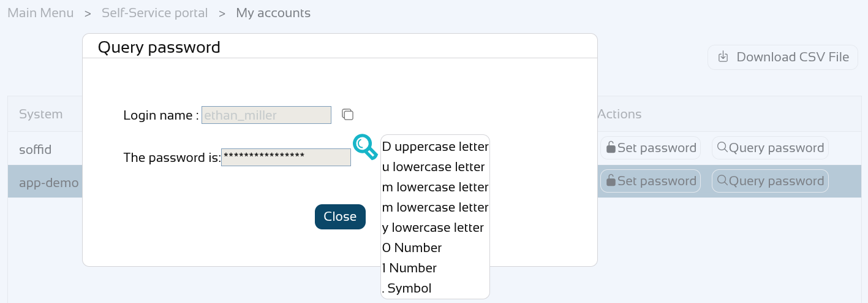The height and width of the screenshot is (303, 868).
Task: Click the Download CSV File button
Action: click(783, 57)
